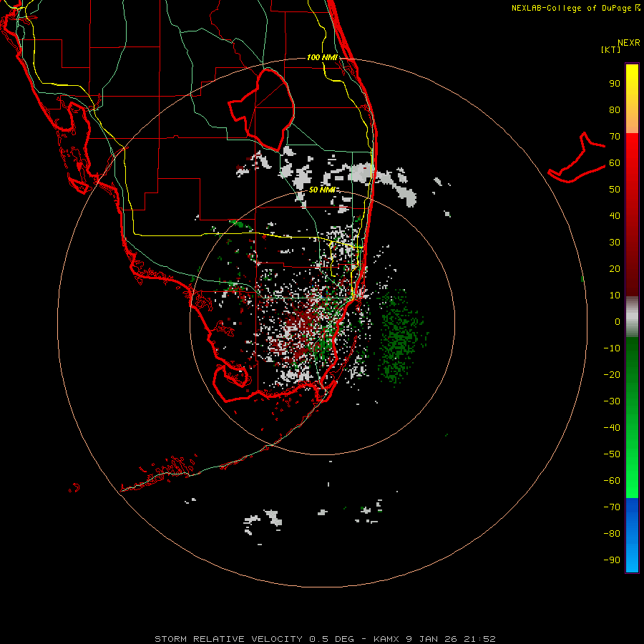644x644 pixels.
Task: Click the yellow top segment of the color bar
Action: coord(632,99)
